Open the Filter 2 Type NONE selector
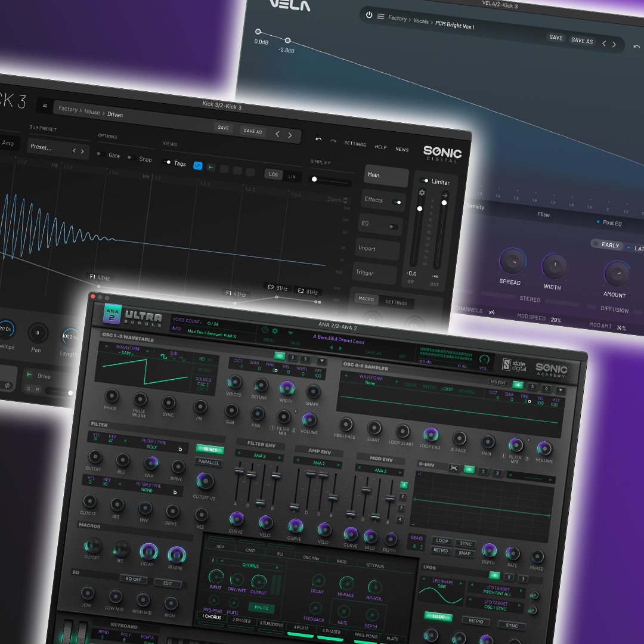Screen dimensions: 644x644 pyautogui.click(x=147, y=488)
